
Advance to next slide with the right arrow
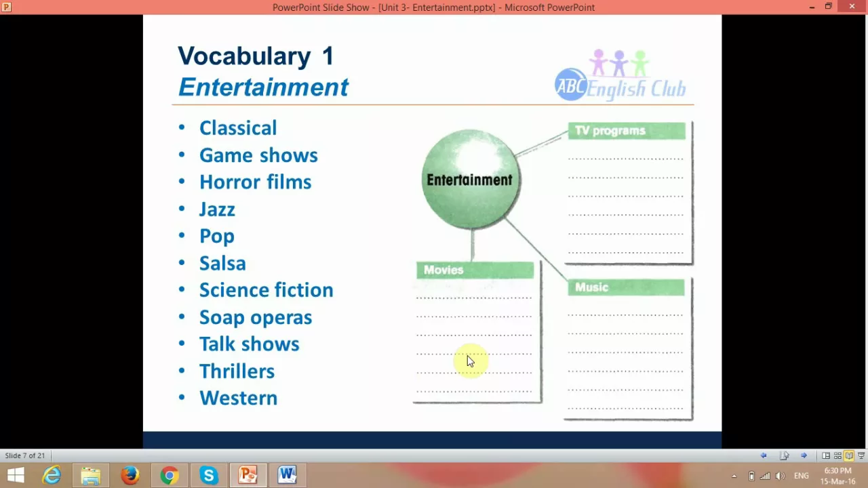click(x=804, y=455)
